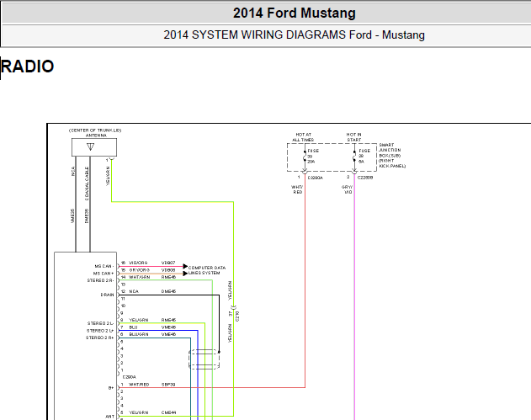
Task: Click the 'GRY/ORG' wire color at pin 15
Action: tap(139, 270)
